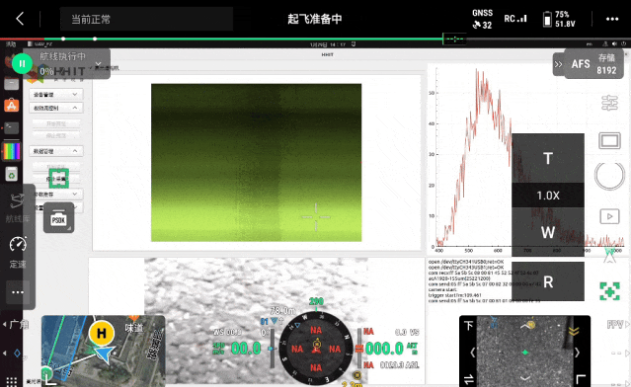
Task: Collapse the third HHIT sidebar section
Action: [x=56, y=151]
